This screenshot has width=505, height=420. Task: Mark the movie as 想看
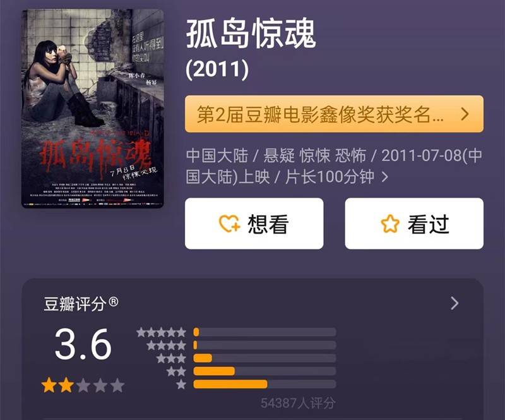coord(254,224)
